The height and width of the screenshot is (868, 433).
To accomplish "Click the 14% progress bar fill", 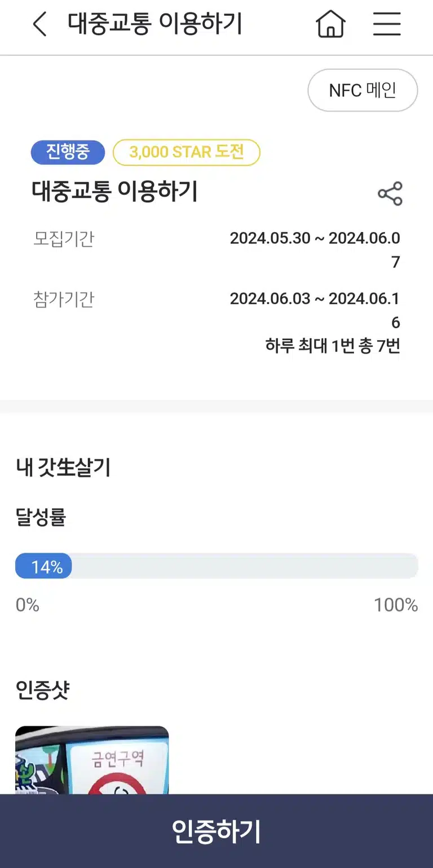I will [x=43, y=566].
